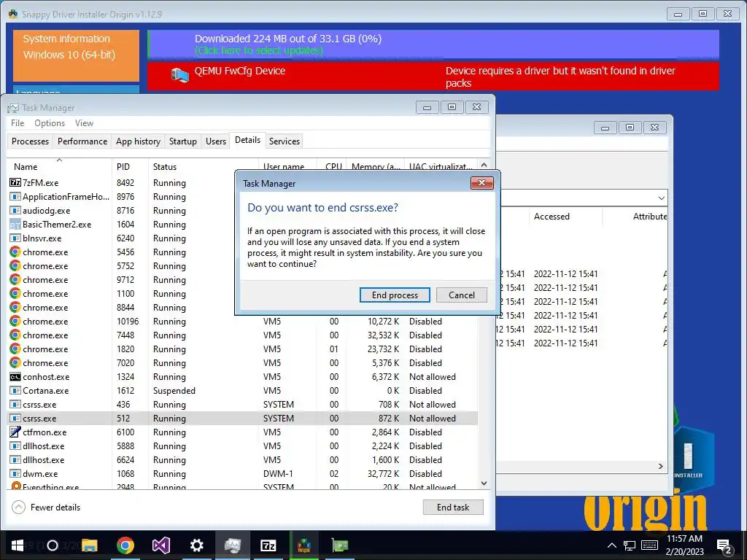747x560 pixels.
Task: Select chrome.exe icon with PID 5456
Action: [x=15, y=252]
